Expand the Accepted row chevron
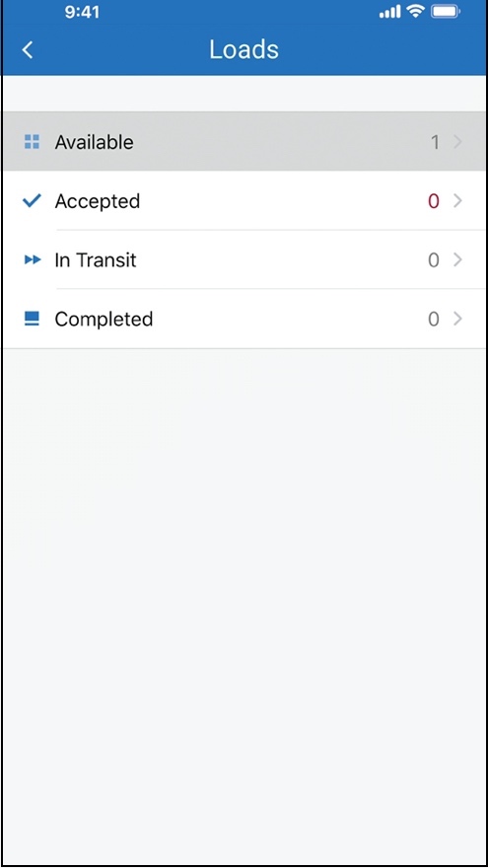488x868 pixels. pyautogui.click(x=457, y=201)
